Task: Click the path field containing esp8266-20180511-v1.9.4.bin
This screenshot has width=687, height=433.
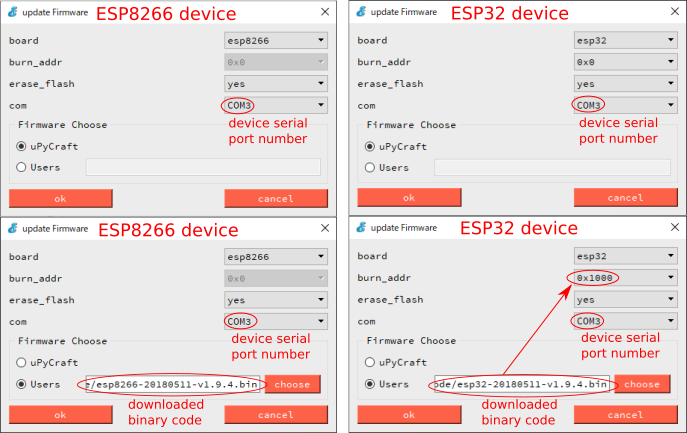Action: point(173,384)
